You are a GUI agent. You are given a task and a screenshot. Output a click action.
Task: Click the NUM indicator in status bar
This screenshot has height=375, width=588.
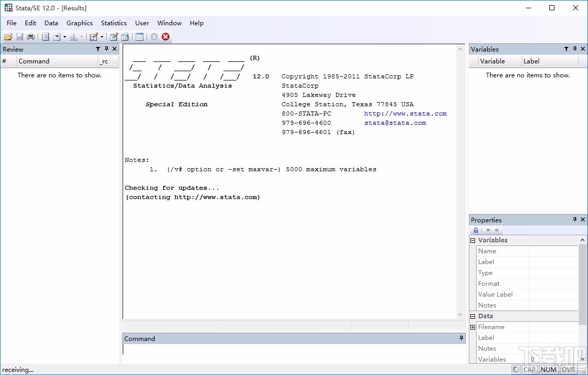[x=549, y=370]
